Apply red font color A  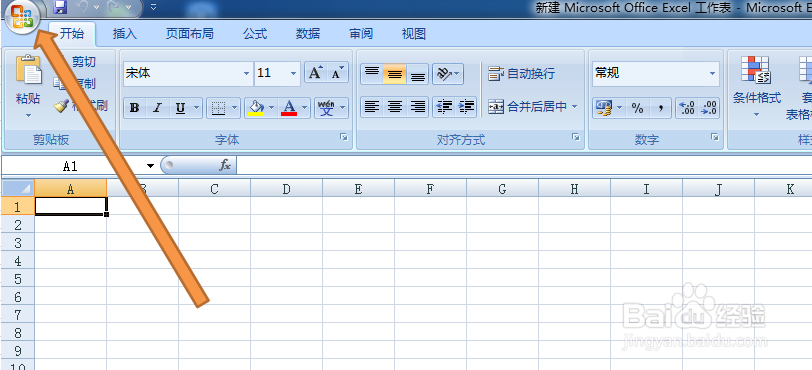click(288, 108)
